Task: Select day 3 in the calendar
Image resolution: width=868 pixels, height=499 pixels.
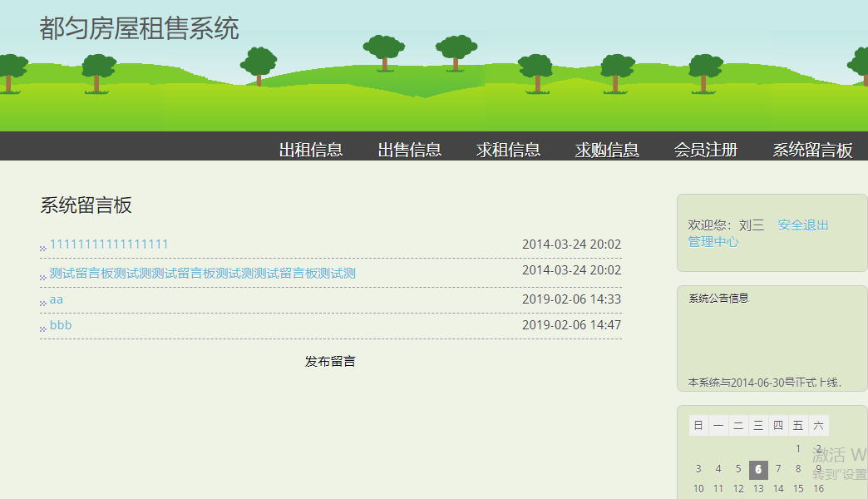Action: [698, 469]
